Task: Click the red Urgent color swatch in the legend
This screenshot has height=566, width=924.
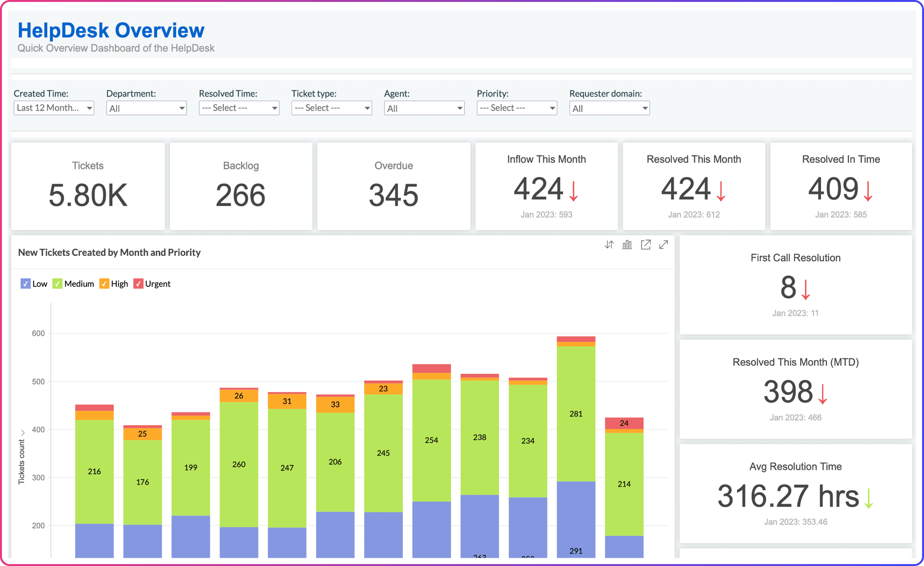Action: [139, 283]
